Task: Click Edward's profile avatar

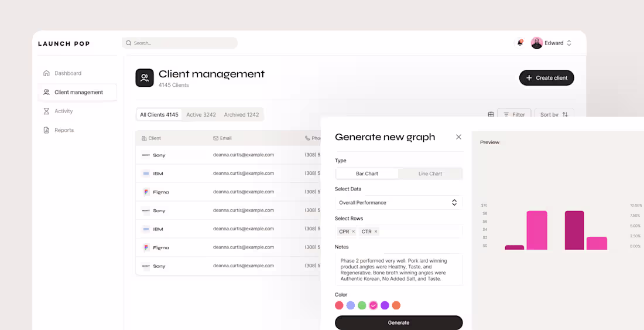Action: click(537, 43)
